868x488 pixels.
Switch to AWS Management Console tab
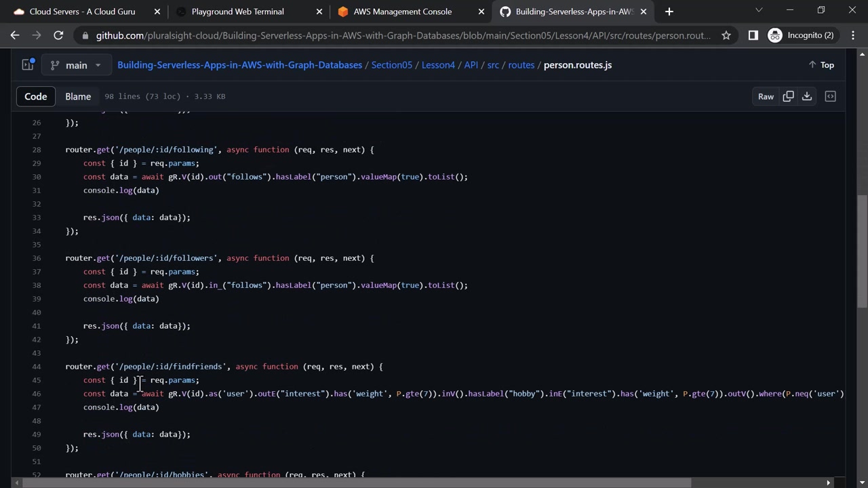(x=402, y=12)
